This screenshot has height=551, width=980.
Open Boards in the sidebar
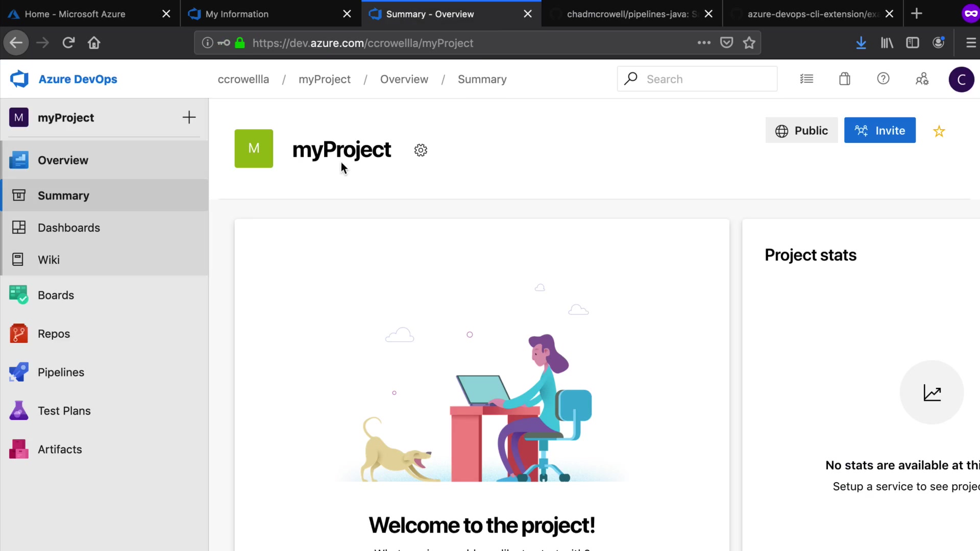click(56, 295)
